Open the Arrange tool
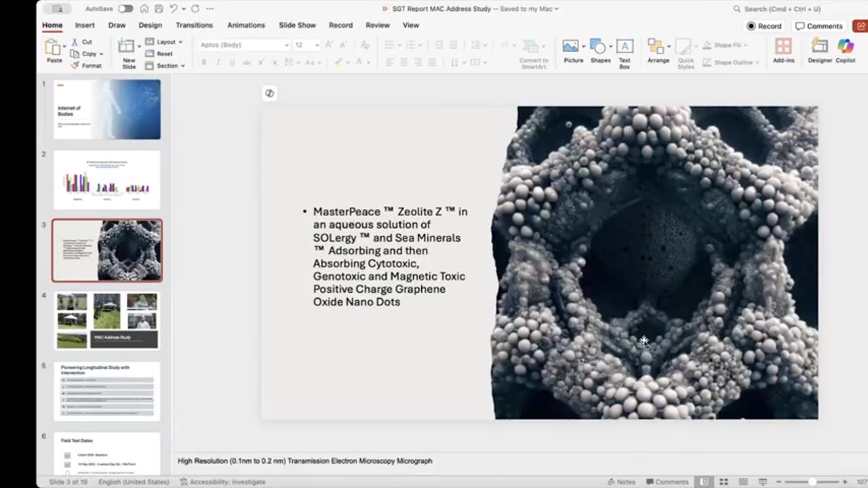This screenshot has width=868, height=488. point(658,52)
